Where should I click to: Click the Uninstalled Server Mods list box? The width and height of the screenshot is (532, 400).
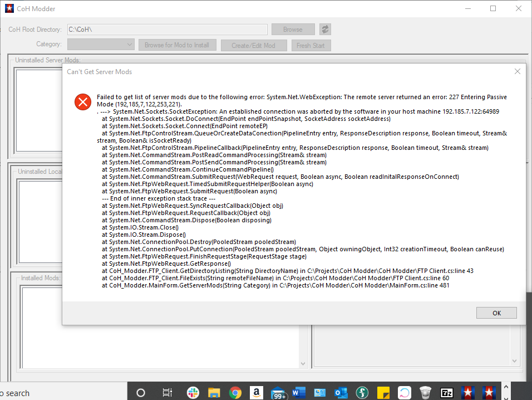click(x=38, y=110)
